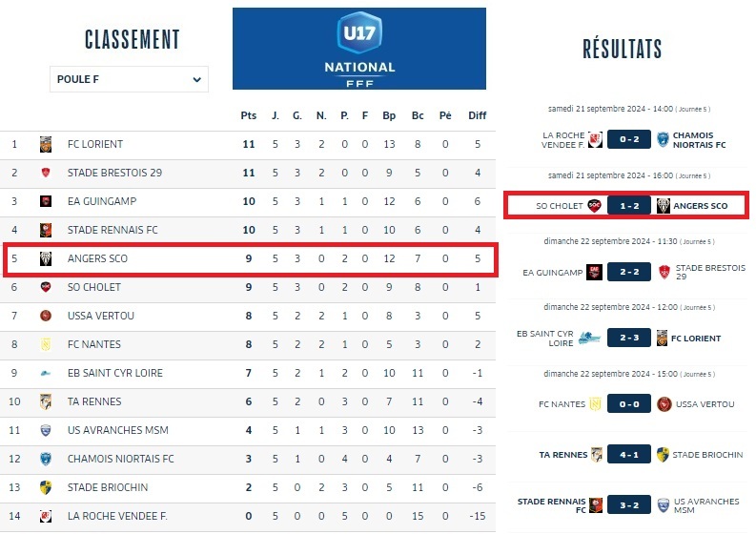Click the Pts column header
756x534 pixels.
click(x=249, y=116)
